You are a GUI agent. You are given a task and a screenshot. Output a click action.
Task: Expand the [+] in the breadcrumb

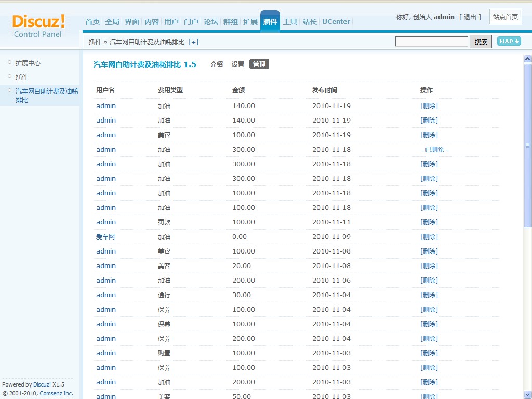point(194,42)
